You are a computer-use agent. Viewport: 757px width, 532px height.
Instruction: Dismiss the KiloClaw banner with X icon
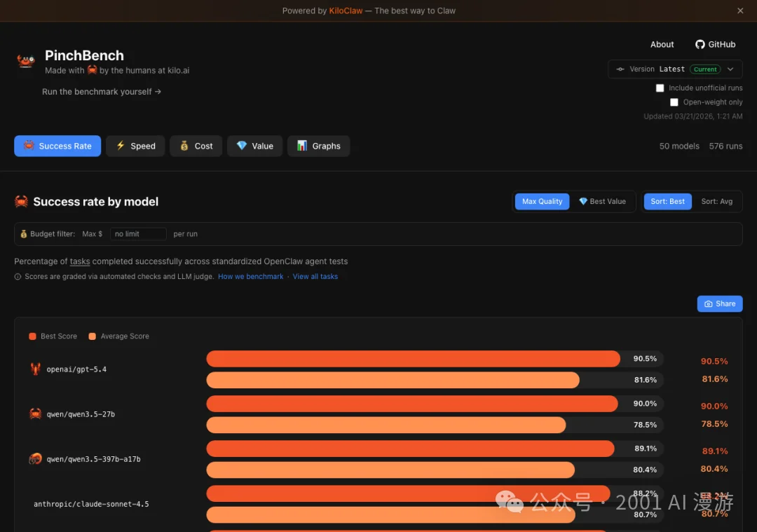(740, 11)
